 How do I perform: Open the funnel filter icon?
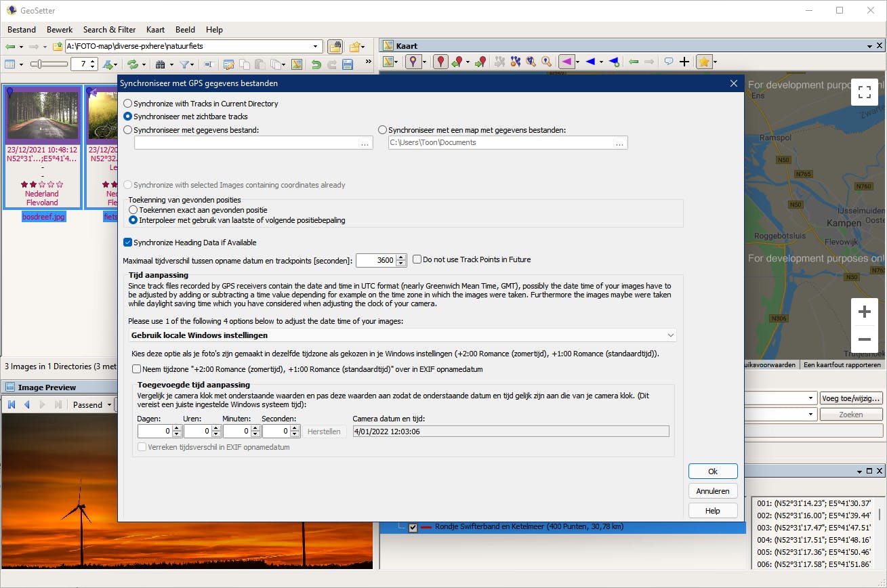[x=184, y=64]
